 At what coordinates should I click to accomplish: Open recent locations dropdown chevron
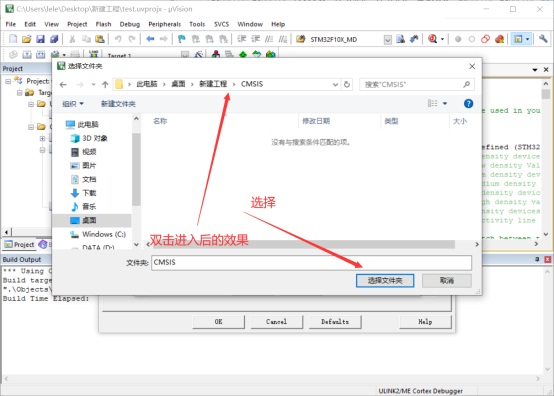pyautogui.click(x=93, y=84)
